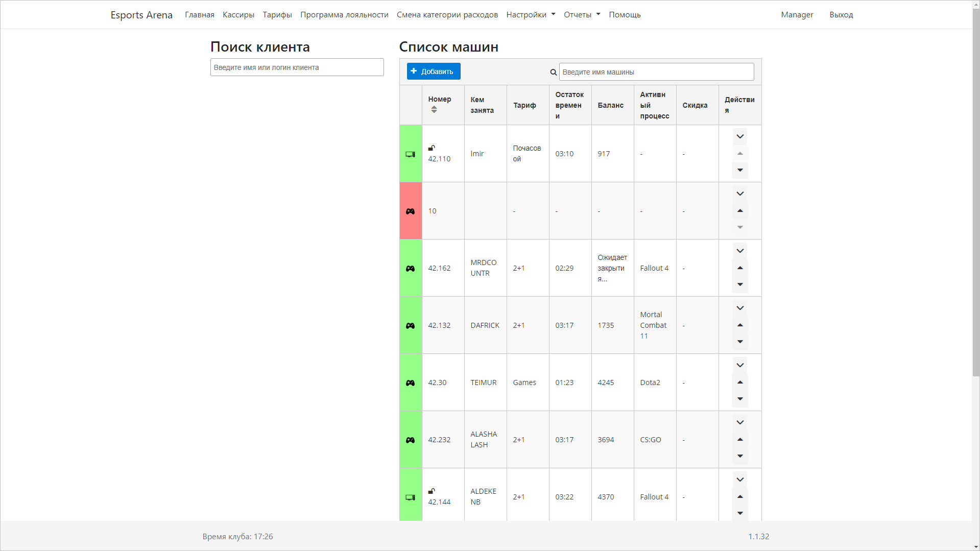Focus the machine name search field
Viewport: 980px width, 551px height.
click(x=656, y=72)
